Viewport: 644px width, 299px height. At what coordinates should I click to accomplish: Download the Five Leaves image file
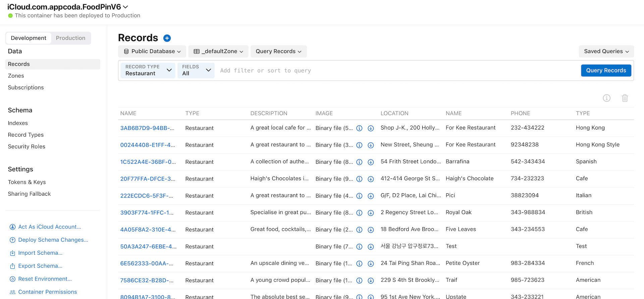coord(371,230)
